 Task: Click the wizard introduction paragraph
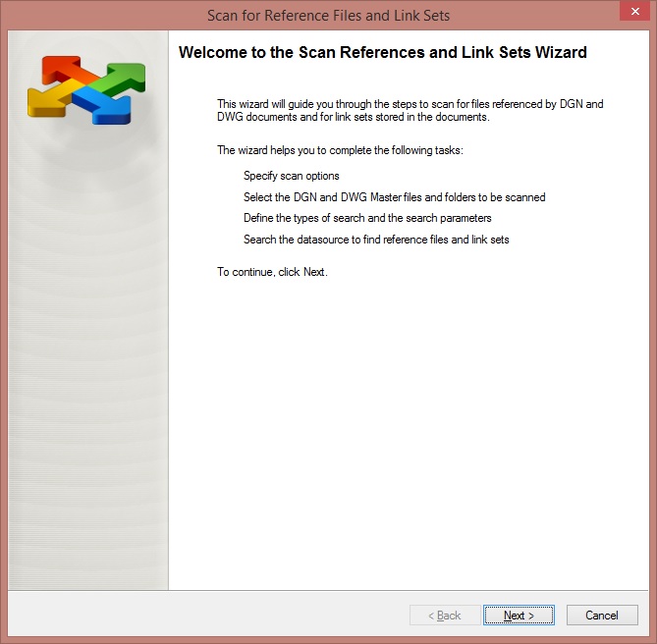point(411,110)
